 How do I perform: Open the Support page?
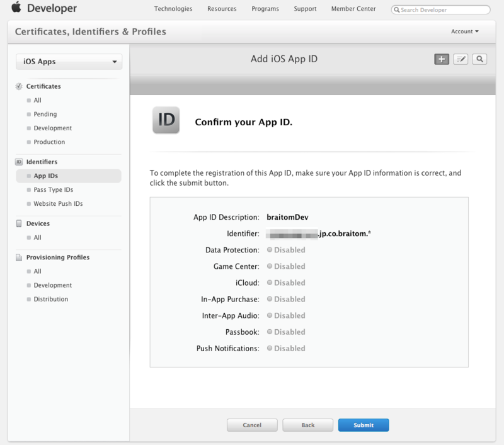(x=305, y=9)
